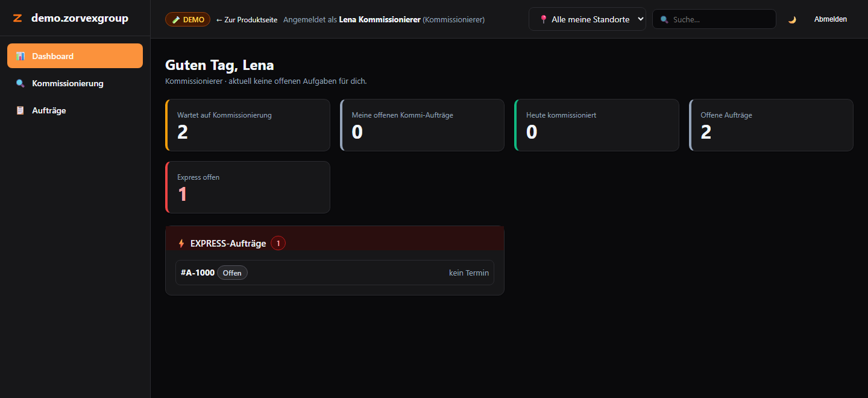Image resolution: width=868 pixels, height=398 pixels.
Task: Click the Offen status badge
Action: (x=232, y=273)
